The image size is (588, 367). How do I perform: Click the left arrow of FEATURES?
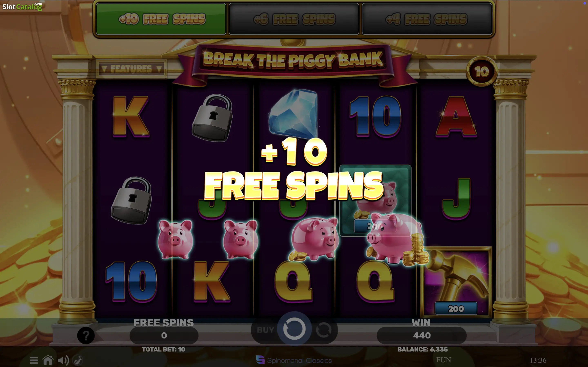pos(104,69)
